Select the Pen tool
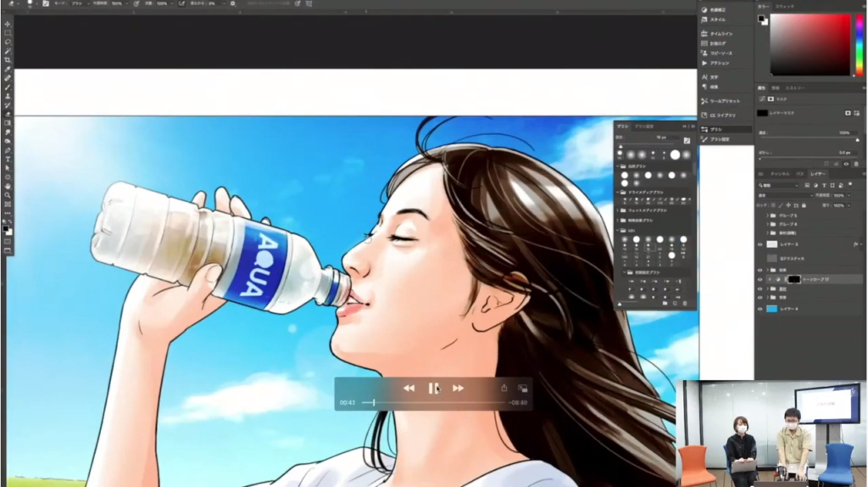Image resolution: width=868 pixels, height=487 pixels. [x=8, y=150]
